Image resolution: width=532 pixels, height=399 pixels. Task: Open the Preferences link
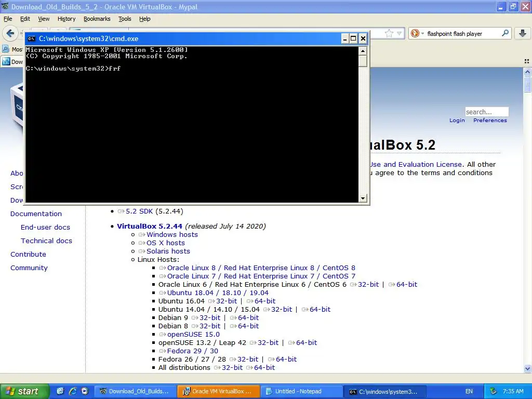point(490,121)
